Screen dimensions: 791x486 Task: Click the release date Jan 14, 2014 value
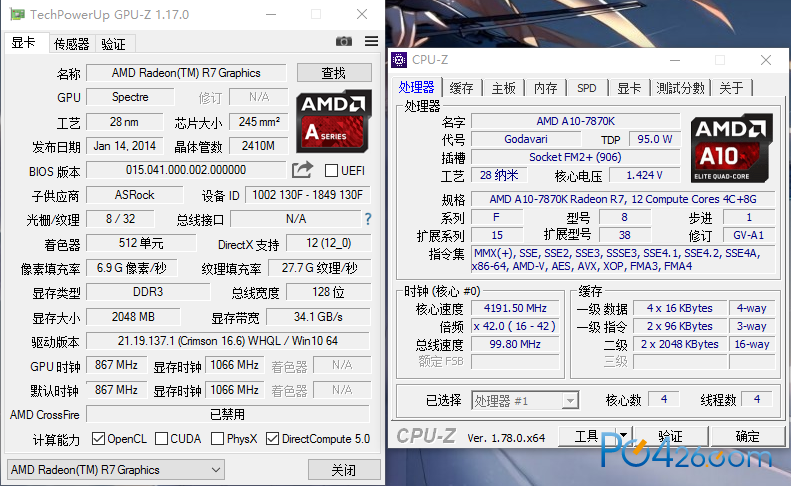[x=125, y=146]
